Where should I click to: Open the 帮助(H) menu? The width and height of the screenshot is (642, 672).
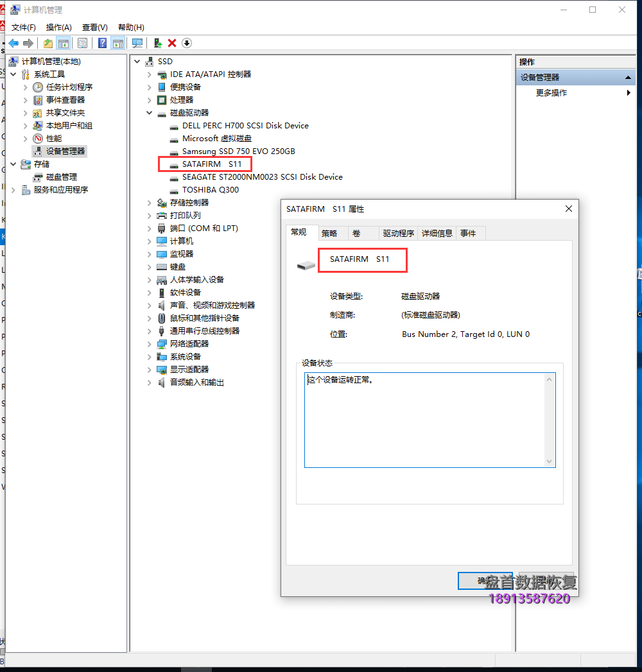[x=131, y=28]
